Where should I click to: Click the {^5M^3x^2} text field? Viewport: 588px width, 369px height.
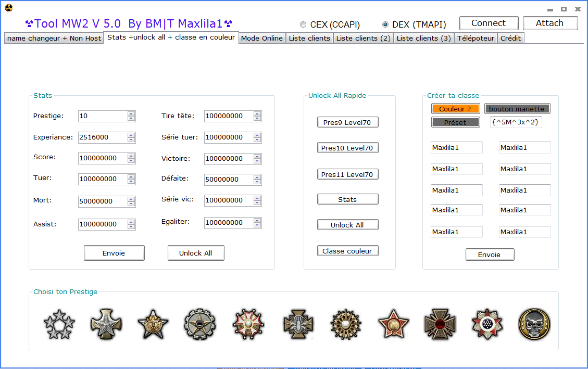pos(516,122)
